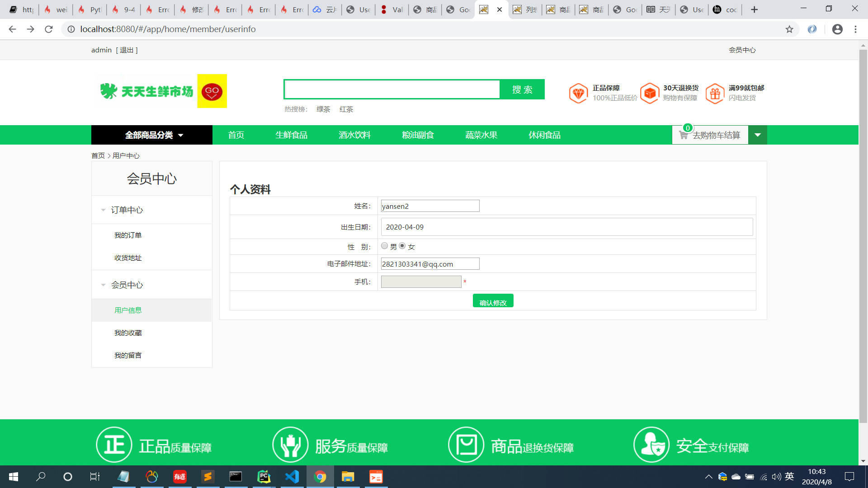Click the 安全支付保障 shield icon
This screenshot has width=868, height=488.
pyautogui.click(x=651, y=445)
